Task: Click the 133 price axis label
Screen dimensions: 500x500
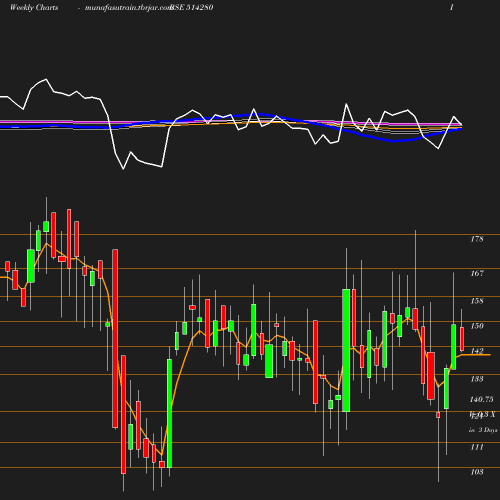Action: [477, 379]
